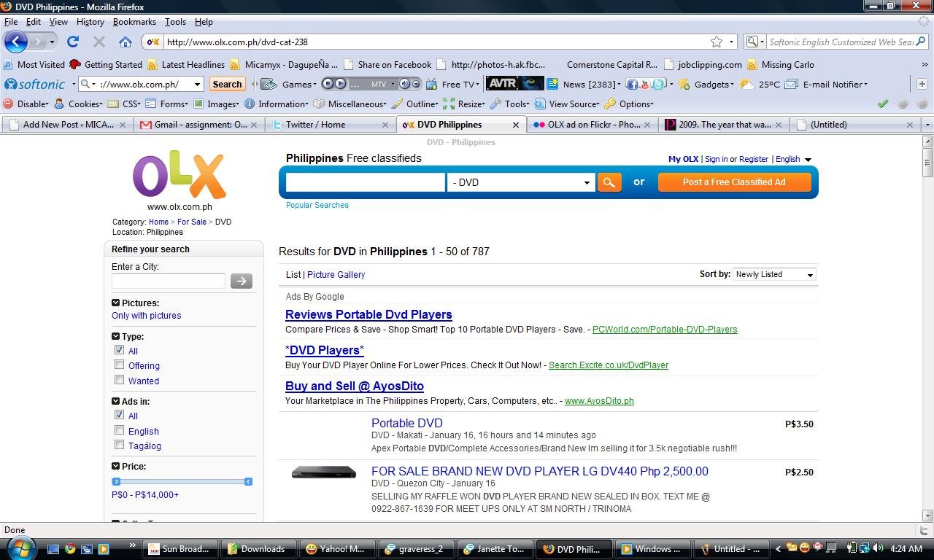Viewport: 934px width, 560px height.
Task: Open the Portable DVD listing
Action: 406,423
